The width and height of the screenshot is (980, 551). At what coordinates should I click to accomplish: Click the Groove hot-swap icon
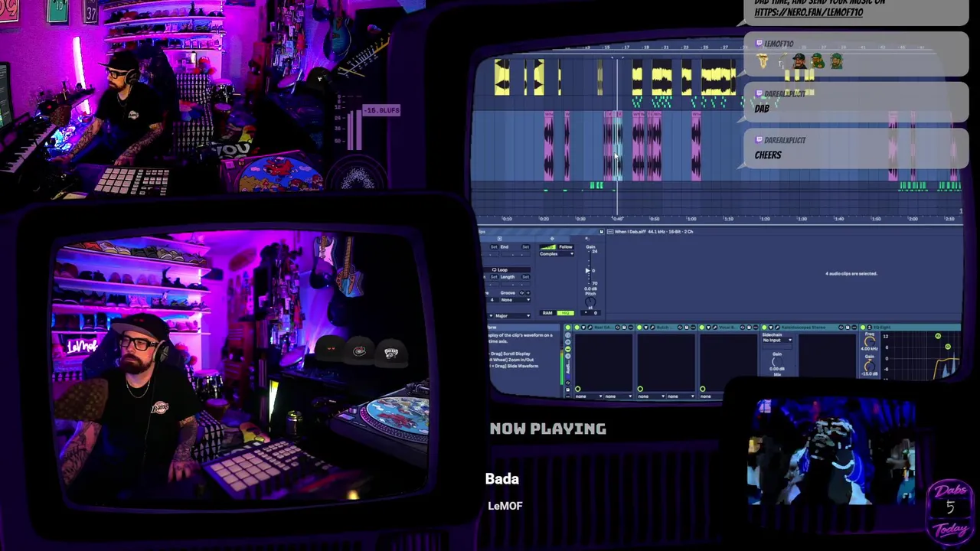(521, 293)
